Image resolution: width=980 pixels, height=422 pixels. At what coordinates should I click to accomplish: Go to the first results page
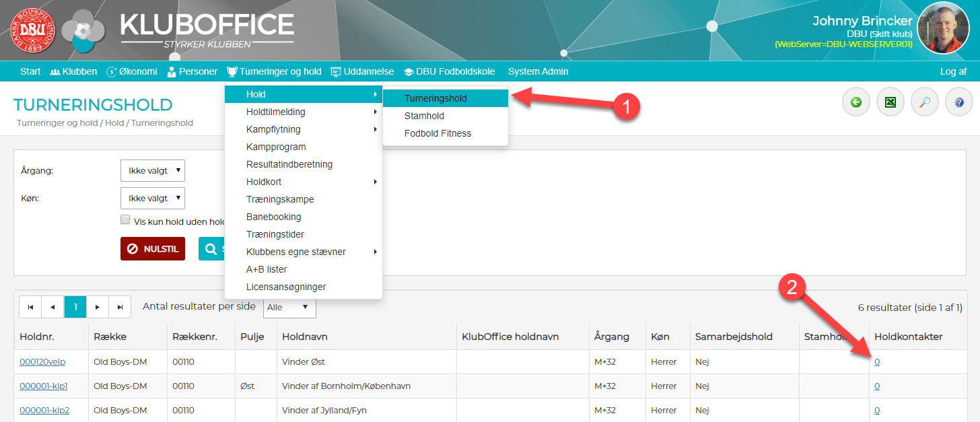[30, 307]
